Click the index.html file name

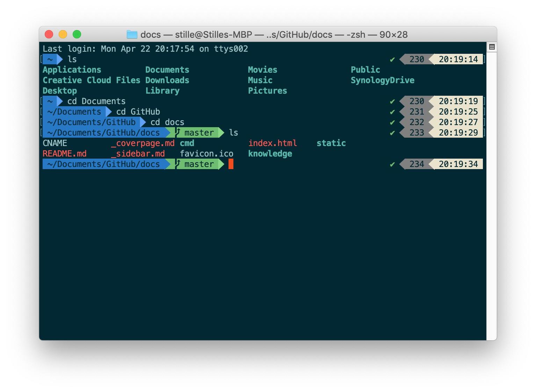(x=273, y=143)
